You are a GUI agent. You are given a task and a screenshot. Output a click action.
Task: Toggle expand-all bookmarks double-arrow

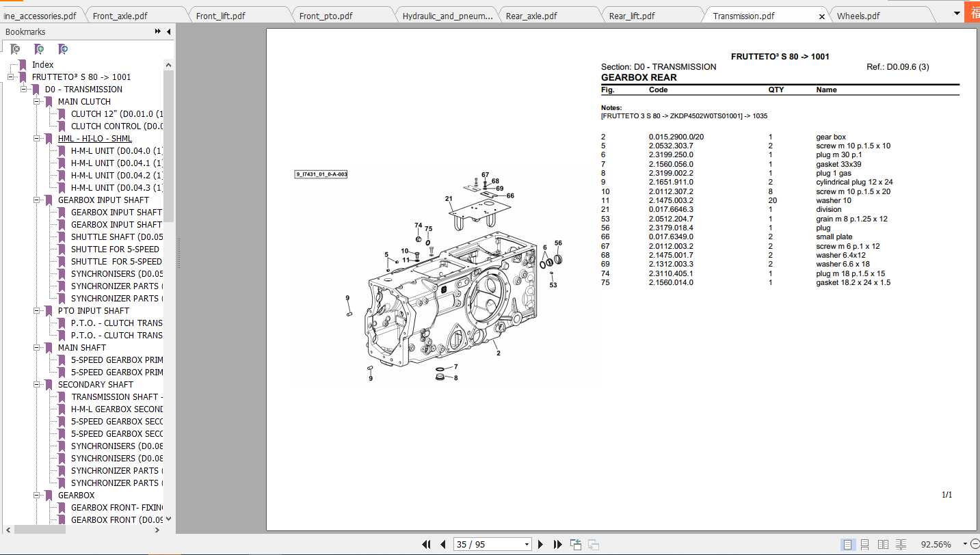point(157,31)
